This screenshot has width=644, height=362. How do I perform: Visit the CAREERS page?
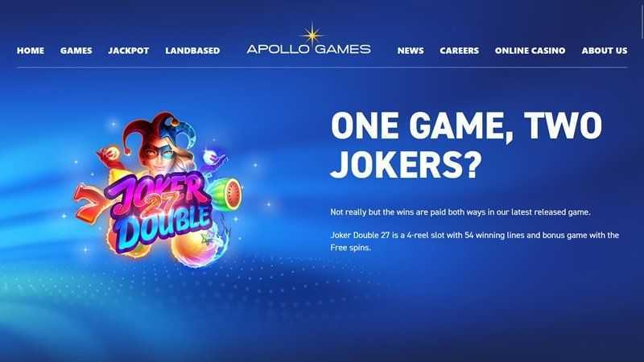[459, 51]
